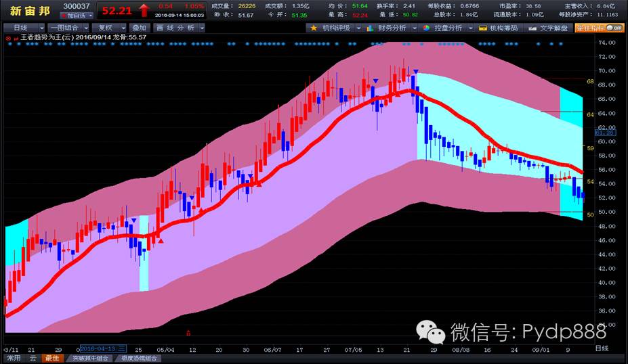Click the 机构筹码 card icon
This screenshot has height=364, width=628.
click(482, 28)
